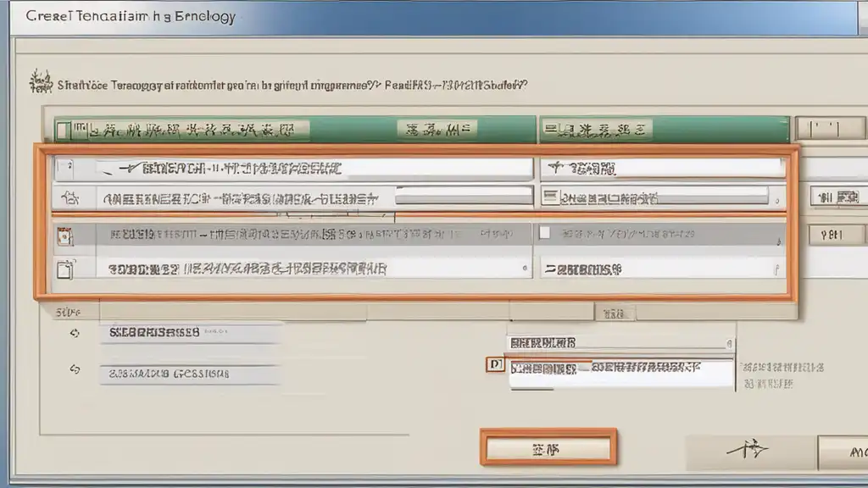Click the figure icon in second list row
The image size is (868, 488).
pos(71,197)
